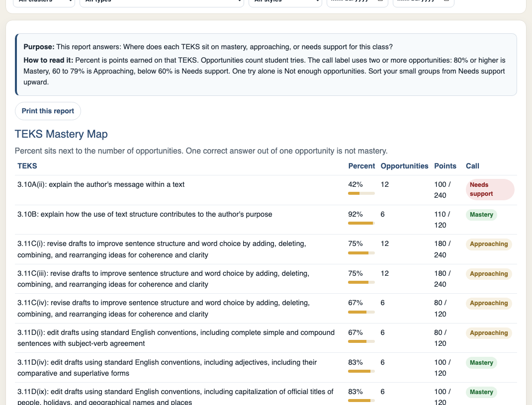Click the 83% value for 3.11D(ix)

pyautogui.click(x=355, y=392)
